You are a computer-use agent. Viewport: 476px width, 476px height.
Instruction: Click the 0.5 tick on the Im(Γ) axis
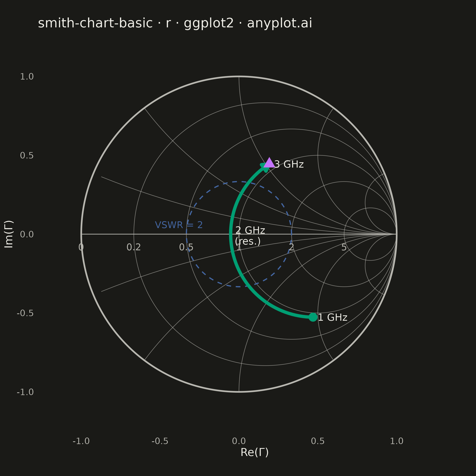(27, 155)
